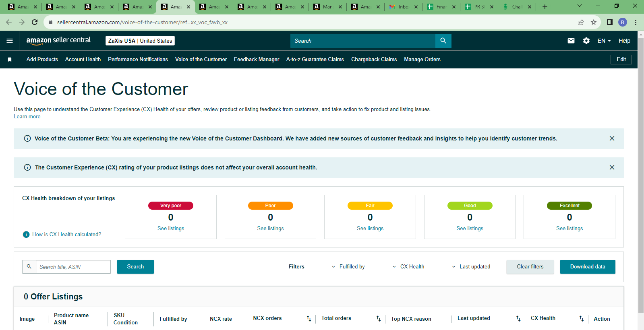Open Add Products in the navigation bar
The width and height of the screenshot is (644, 330).
42,60
